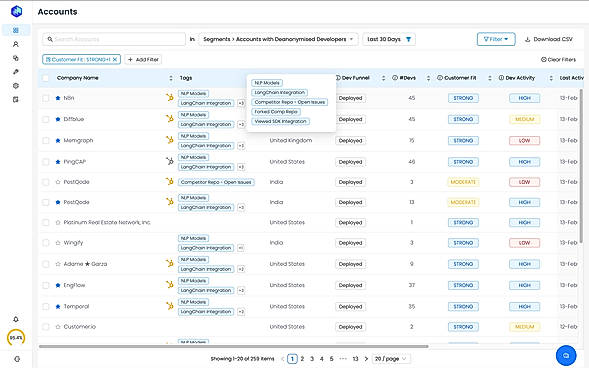The width and height of the screenshot is (589, 368).
Task: Go to page 2
Action: click(x=302, y=359)
